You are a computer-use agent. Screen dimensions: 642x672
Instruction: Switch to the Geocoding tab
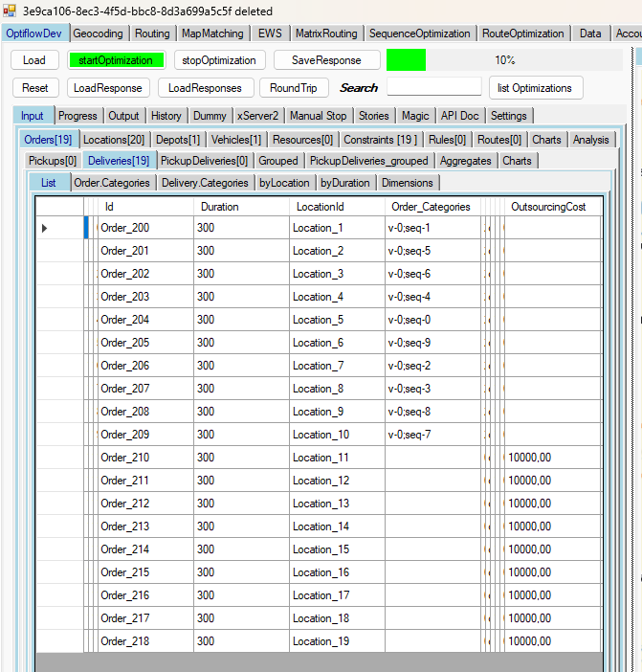[99, 34]
